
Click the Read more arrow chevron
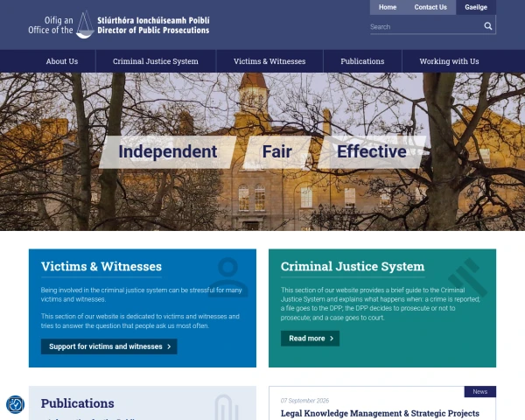pos(332,339)
